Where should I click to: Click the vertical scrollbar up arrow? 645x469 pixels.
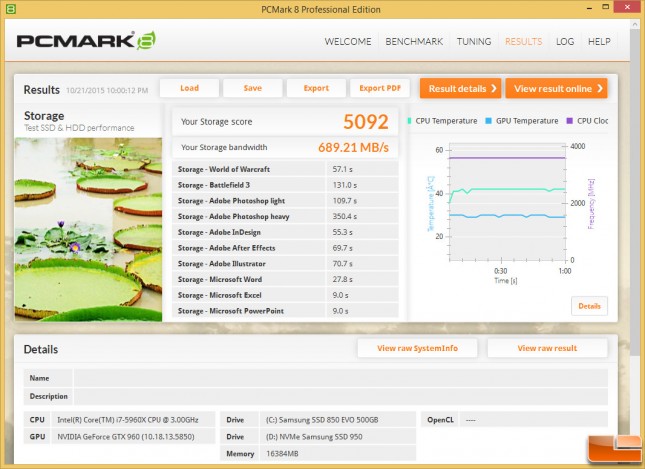pyautogui.click(x=634, y=24)
